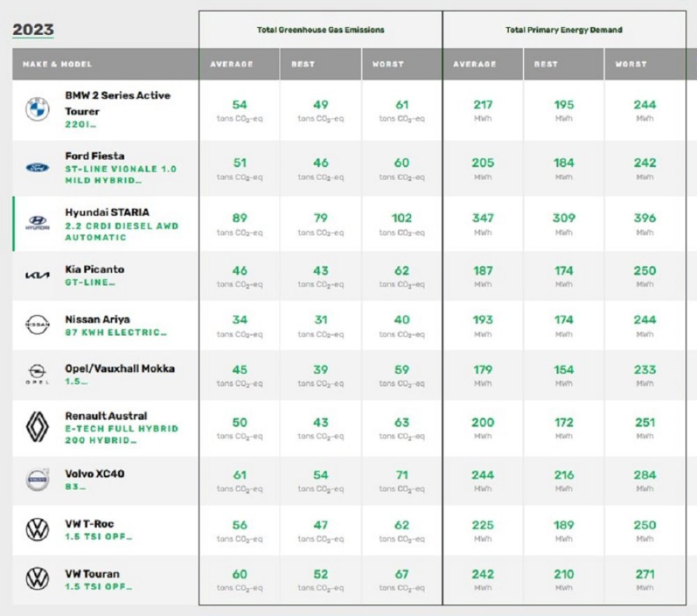Click Renault Austral average energy value 200
Image resolution: width=697 pixels, height=616 pixels.
tap(483, 422)
